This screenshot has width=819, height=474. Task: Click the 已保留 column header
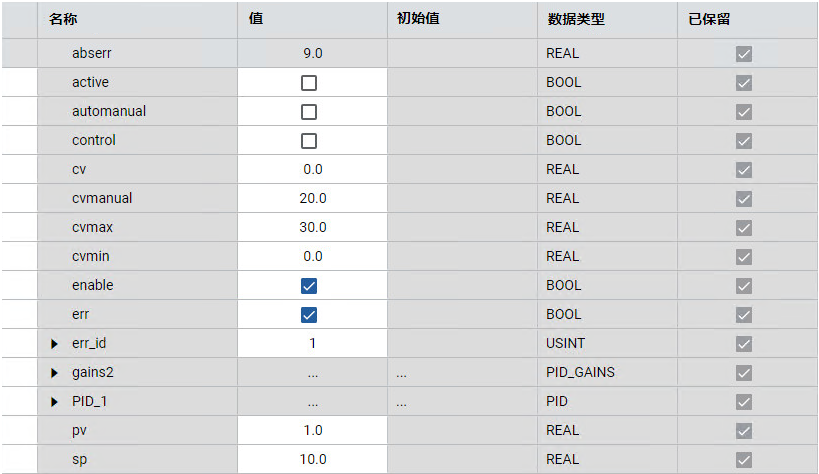709,19
